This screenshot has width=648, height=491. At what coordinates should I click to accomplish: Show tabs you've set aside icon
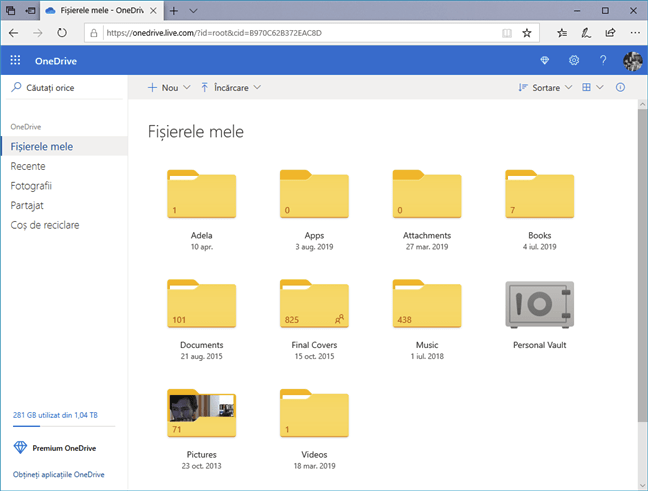[11, 11]
